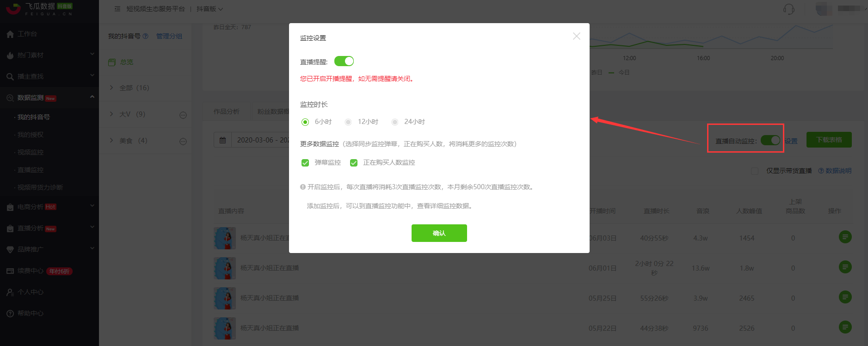Image resolution: width=868 pixels, height=346 pixels.
Task: Click the more options icon for 美食 group
Action: (183, 142)
